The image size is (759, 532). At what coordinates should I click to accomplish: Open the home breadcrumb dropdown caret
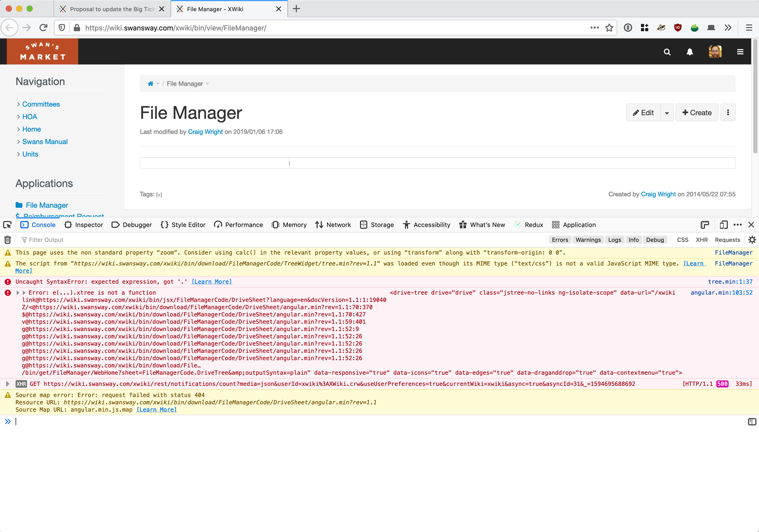(x=158, y=84)
